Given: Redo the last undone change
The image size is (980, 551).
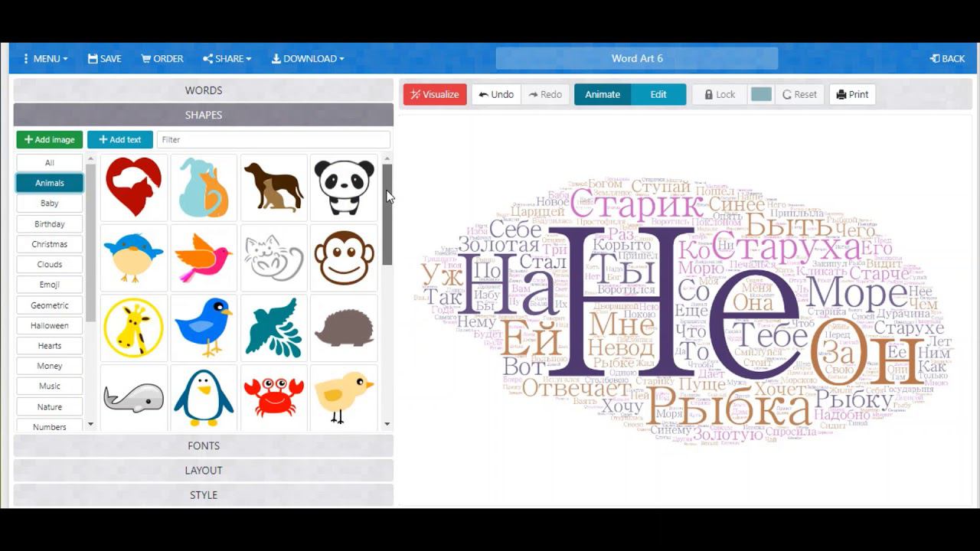Looking at the screenshot, I should 545,94.
